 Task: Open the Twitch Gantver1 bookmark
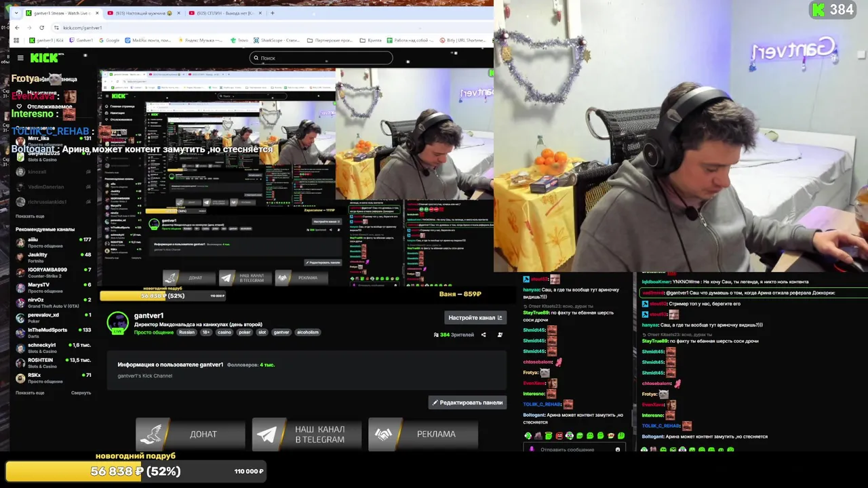pyautogui.click(x=81, y=41)
